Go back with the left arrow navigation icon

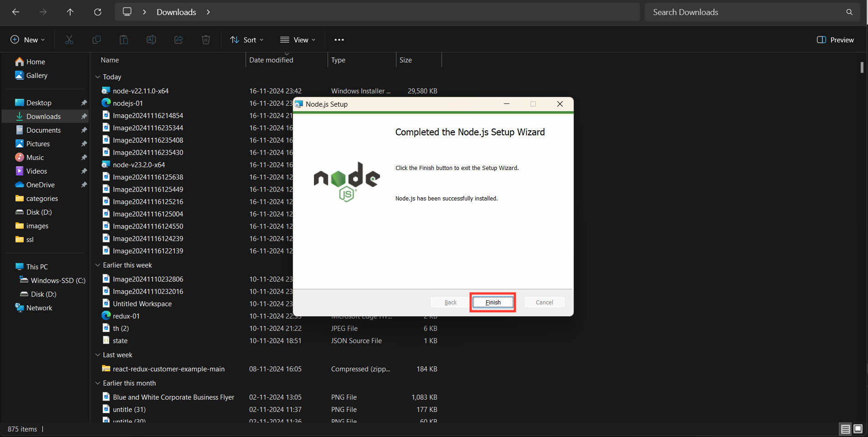[x=15, y=12]
